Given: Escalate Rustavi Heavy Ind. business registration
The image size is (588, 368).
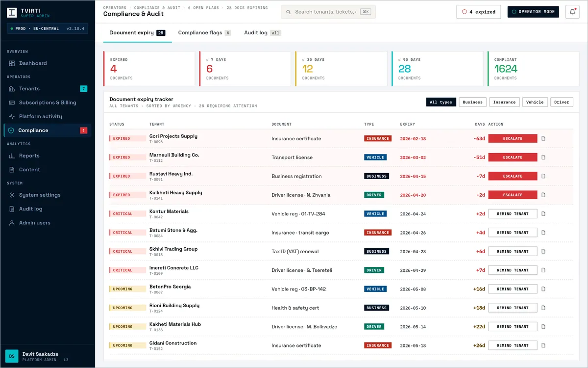Looking at the screenshot, I should coord(513,176).
